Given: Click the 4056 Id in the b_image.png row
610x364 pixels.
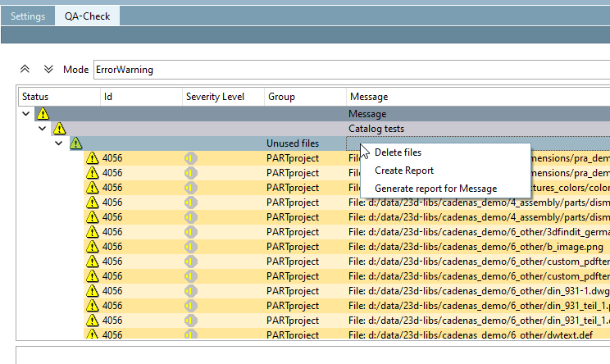Looking at the screenshot, I should [x=112, y=247].
